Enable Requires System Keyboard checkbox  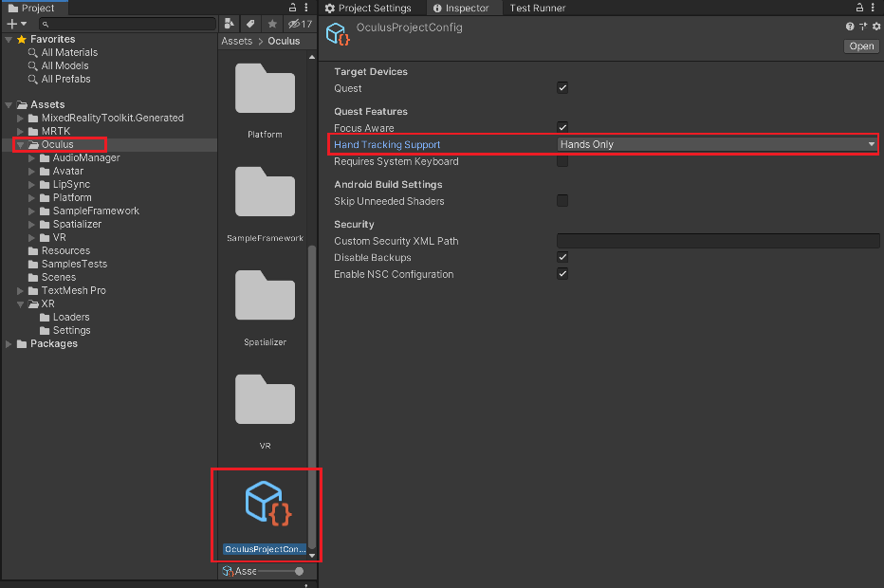(x=562, y=161)
